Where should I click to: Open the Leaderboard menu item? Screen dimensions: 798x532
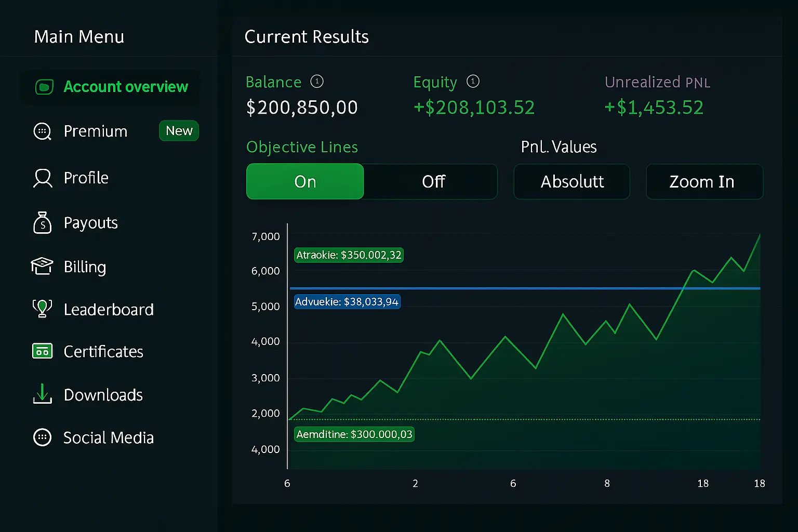pos(108,310)
